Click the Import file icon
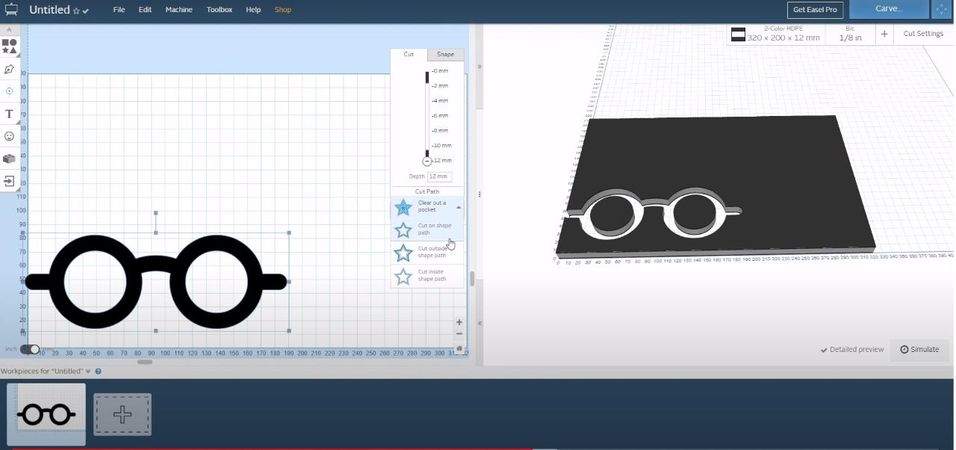956x450 pixels. point(9,181)
